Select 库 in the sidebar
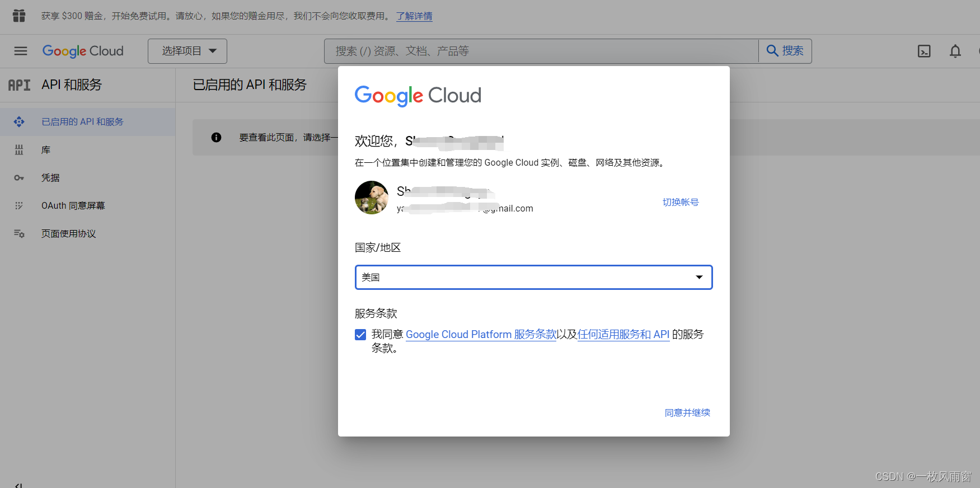 click(x=87, y=149)
